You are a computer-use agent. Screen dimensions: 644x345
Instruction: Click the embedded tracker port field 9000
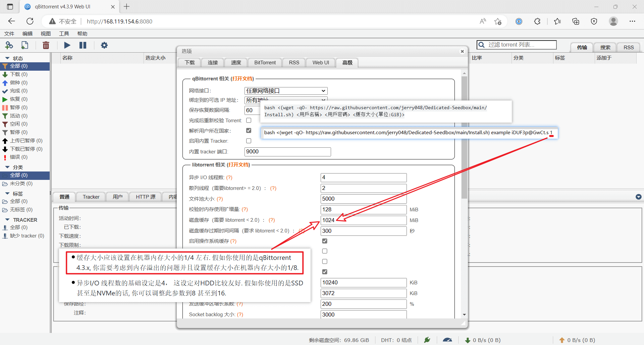(x=287, y=152)
